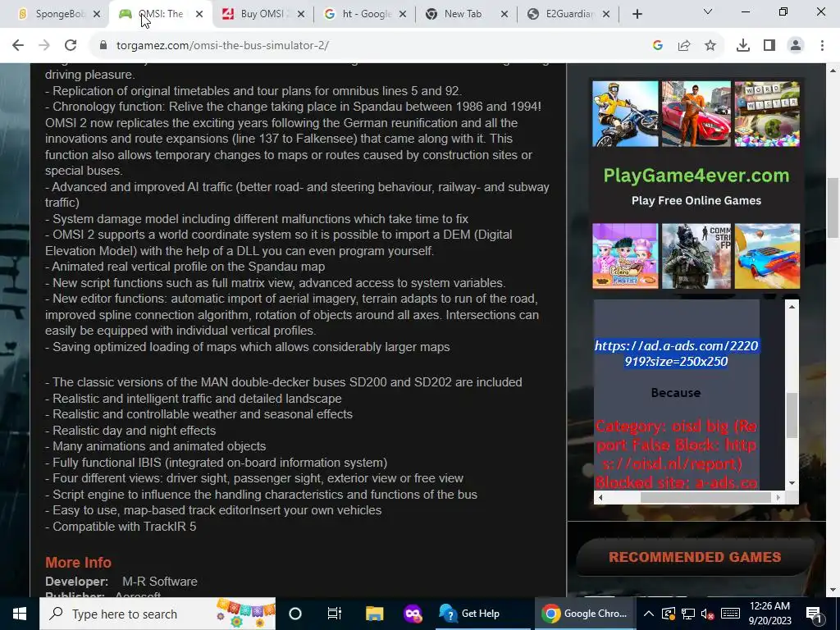Viewport: 840px width, 630px height.
Task: Click ad frame horizontal scrollbar thumb
Action: tap(705, 497)
